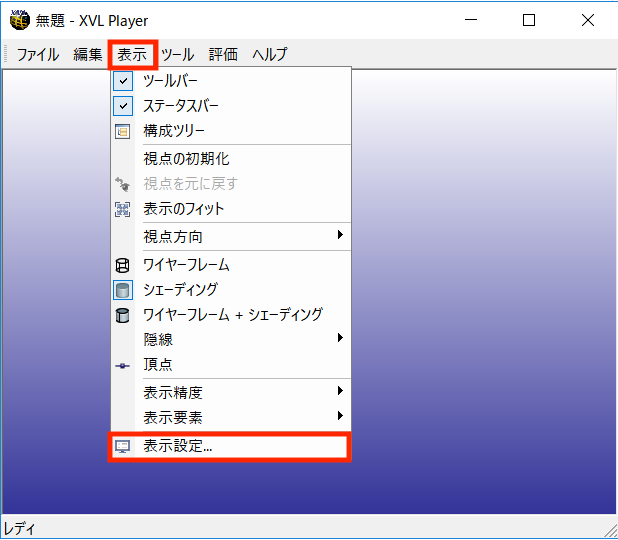Open the 編集 menu
618x540 pixels.
(87, 54)
